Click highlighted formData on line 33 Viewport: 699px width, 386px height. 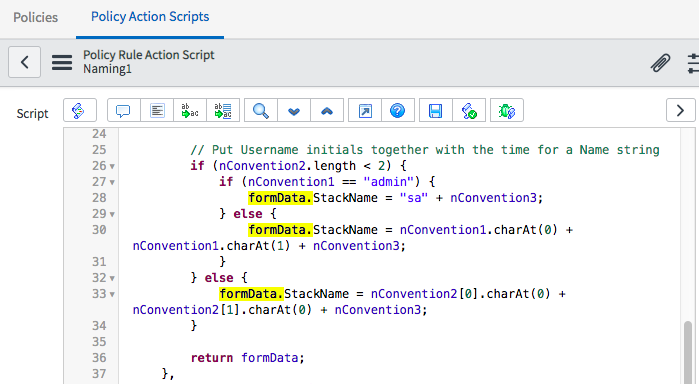pyautogui.click(x=251, y=294)
